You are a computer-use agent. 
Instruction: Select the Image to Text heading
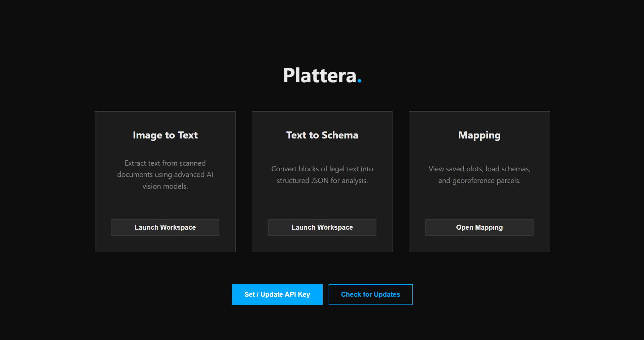click(165, 135)
